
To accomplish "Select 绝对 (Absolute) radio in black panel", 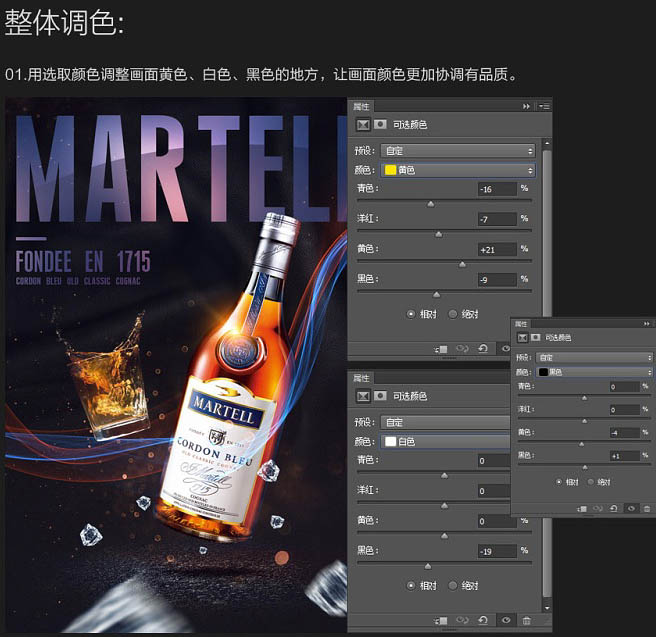I will point(590,482).
